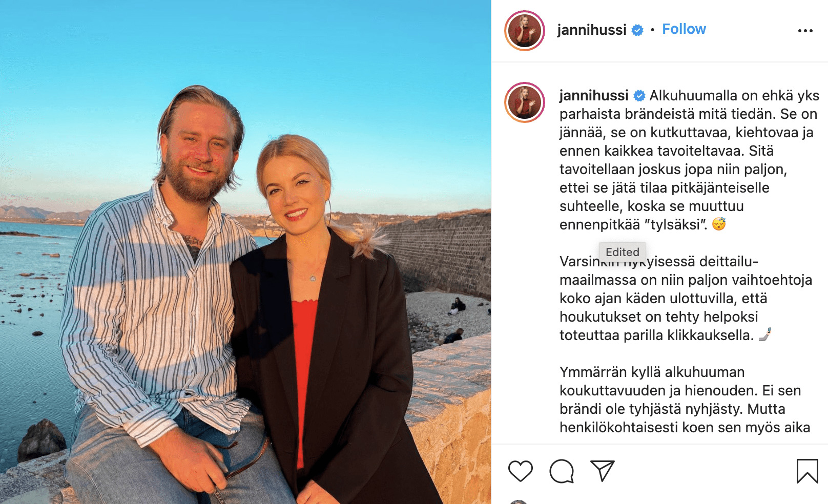Click the caption paragraph starting with Ymmärrän
828x504 pixels.
coord(685,400)
